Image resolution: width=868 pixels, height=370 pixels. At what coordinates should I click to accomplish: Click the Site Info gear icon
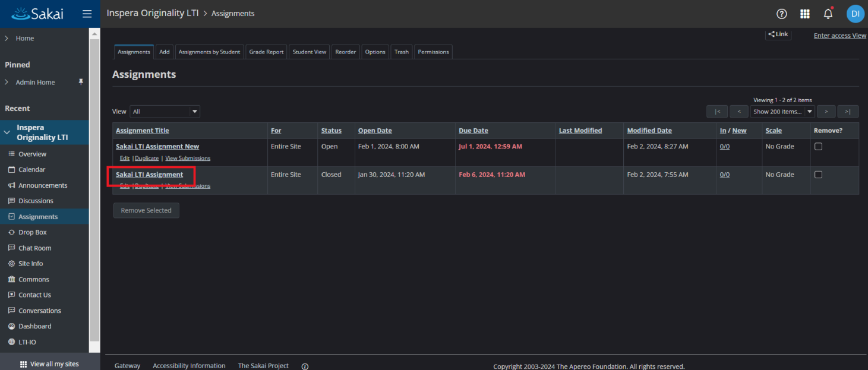point(11,264)
